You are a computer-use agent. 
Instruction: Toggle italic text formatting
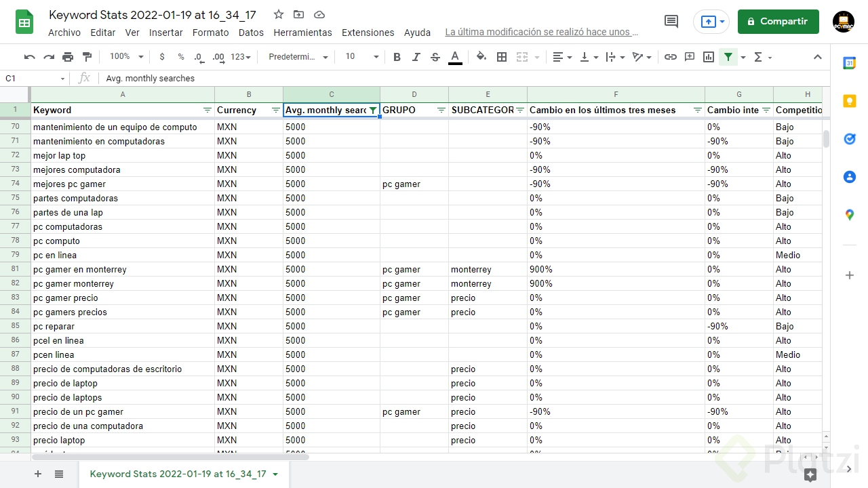click(x=416, y=57)
